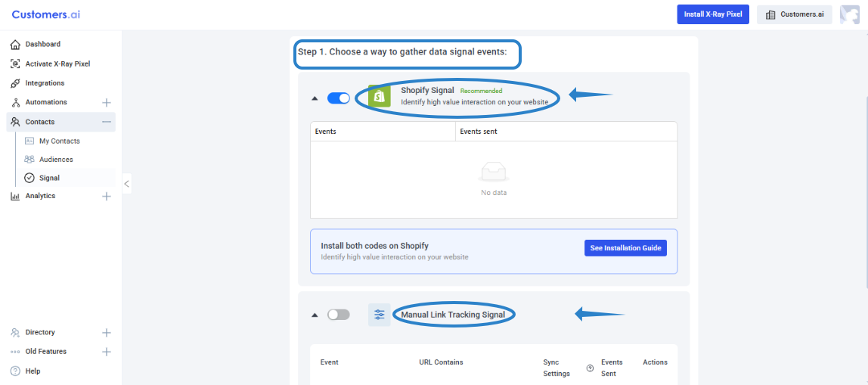
Task: Open the Help link in sidebar
Action: [33, 371]
